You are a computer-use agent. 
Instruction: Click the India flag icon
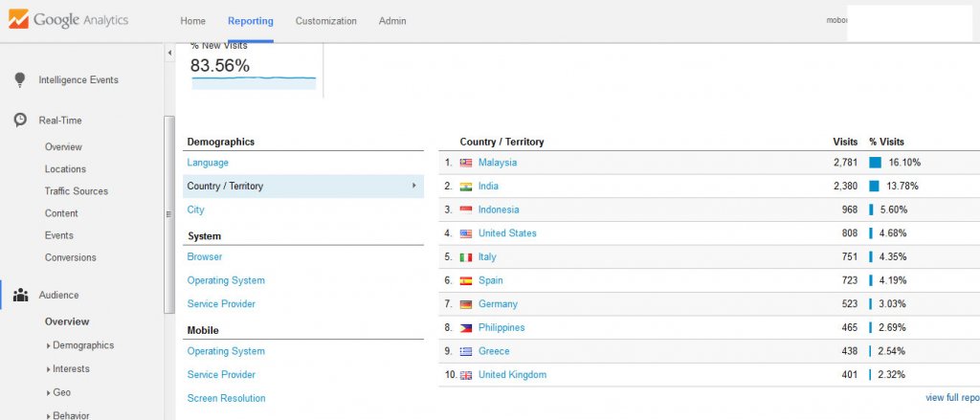pyautogui.click(x=466, y=187)
